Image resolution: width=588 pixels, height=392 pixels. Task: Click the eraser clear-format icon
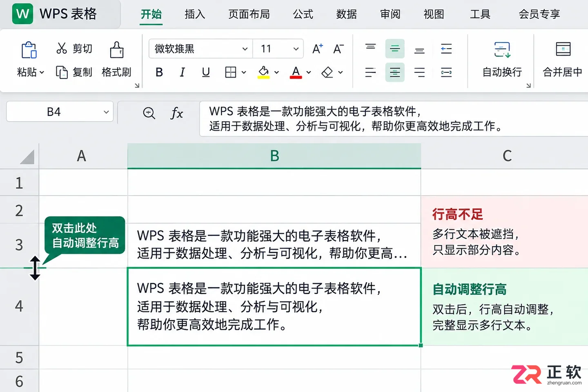tap(327, 72)
